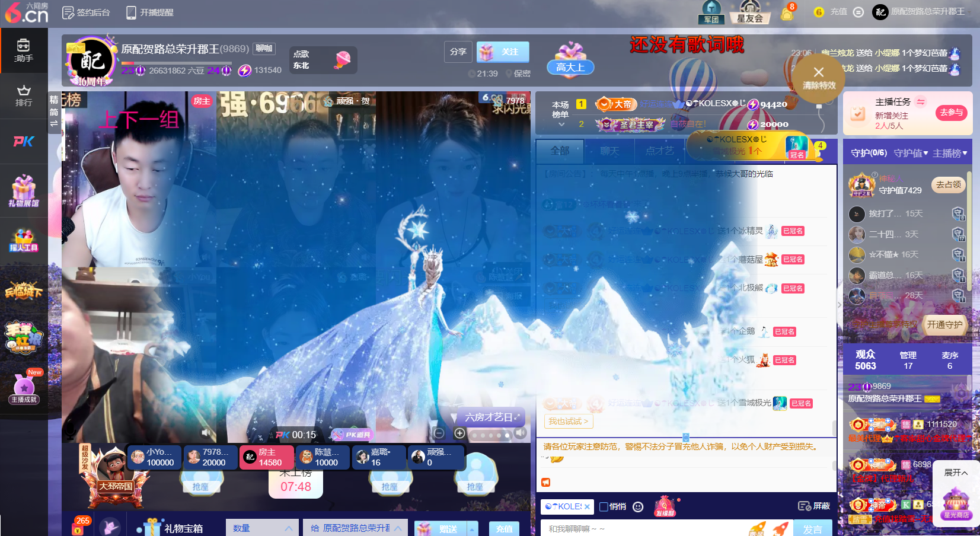Click the paper crane icon in gift bar
Image resolution: width=980 pixels, height=536 pixels.
tap(110, 527)
